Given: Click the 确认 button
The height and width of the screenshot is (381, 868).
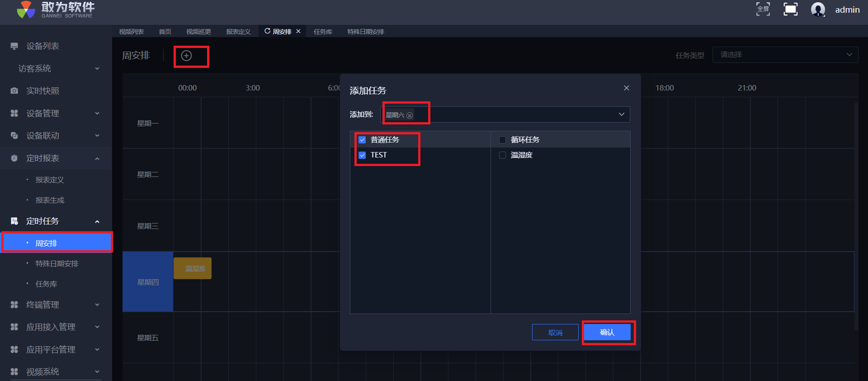Looking at the screenshot, I should click(607, 332).
